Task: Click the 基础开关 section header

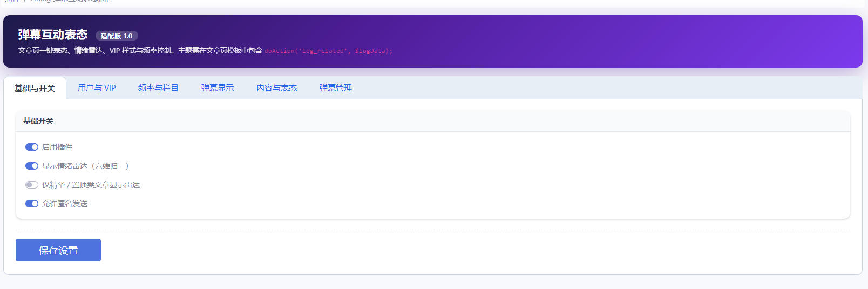Action: coord(38,121)
